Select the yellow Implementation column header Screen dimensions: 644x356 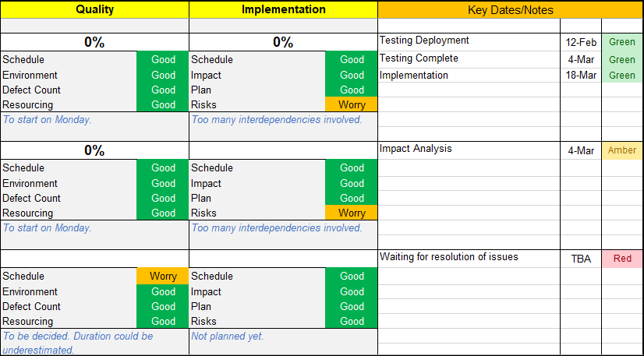(283, 9)
